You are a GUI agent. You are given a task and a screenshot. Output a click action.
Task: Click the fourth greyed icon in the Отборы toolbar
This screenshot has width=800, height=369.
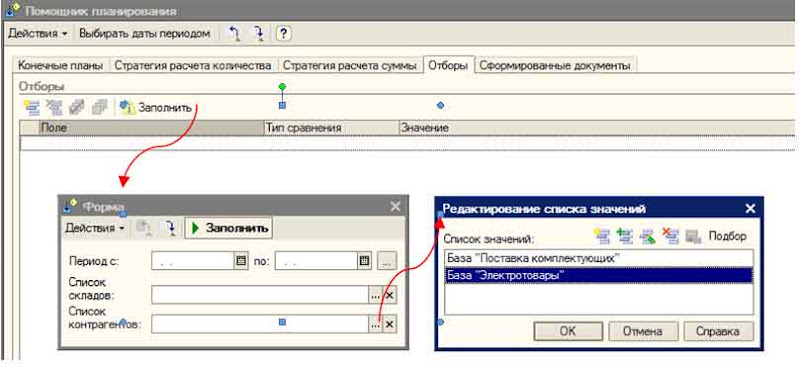[x=99, y=107]
